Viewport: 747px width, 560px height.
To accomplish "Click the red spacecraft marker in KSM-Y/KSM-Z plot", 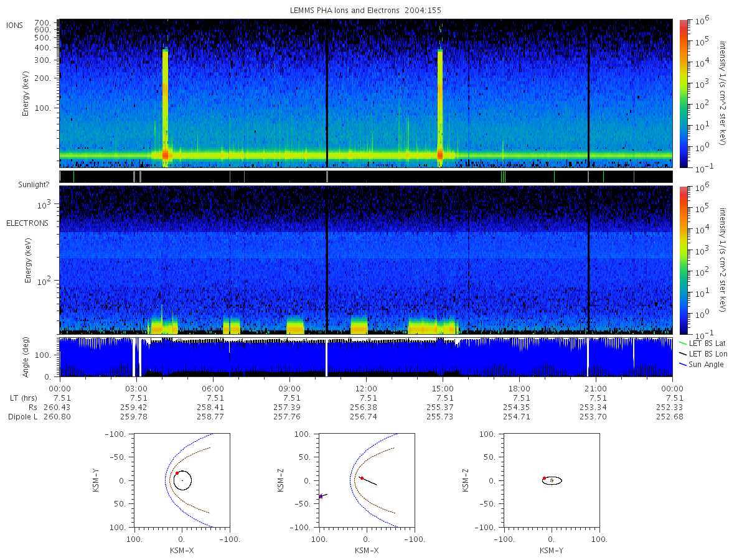I will 544,478.
